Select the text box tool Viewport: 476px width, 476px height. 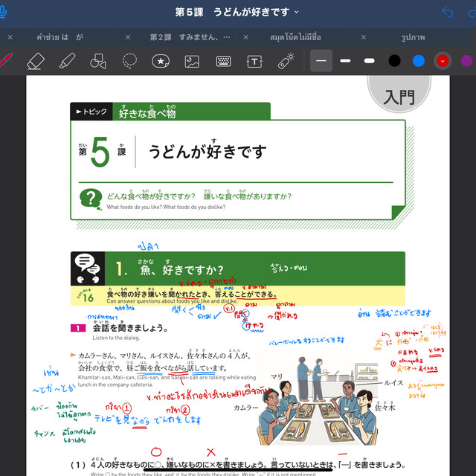(254, 60)
